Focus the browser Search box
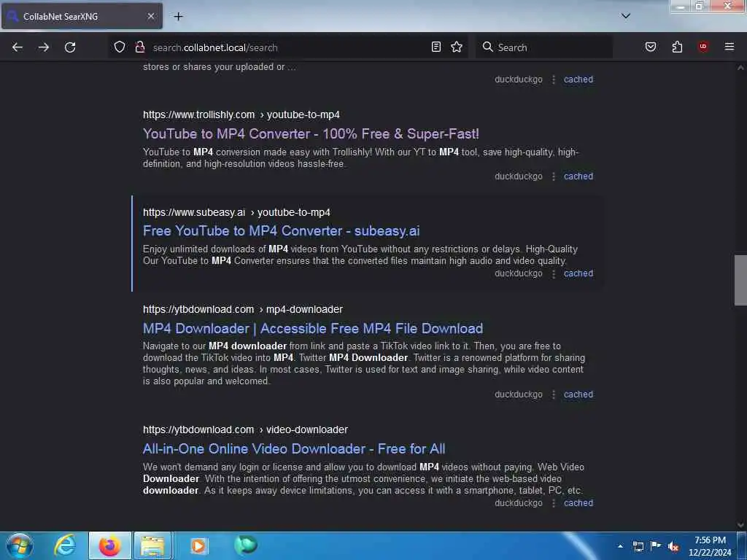 pyautogui.click(x=544, y=47)
